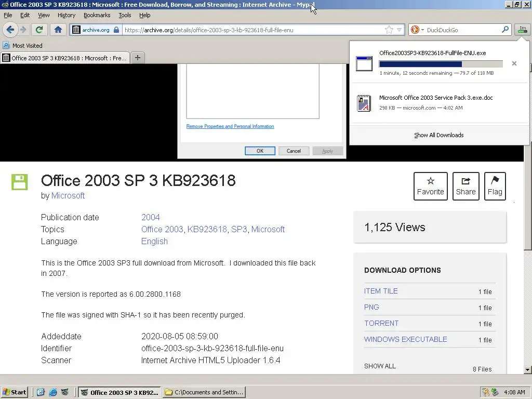Click the DuckDuckGo search field
532x399 pixels.
(x=463, y=30)
